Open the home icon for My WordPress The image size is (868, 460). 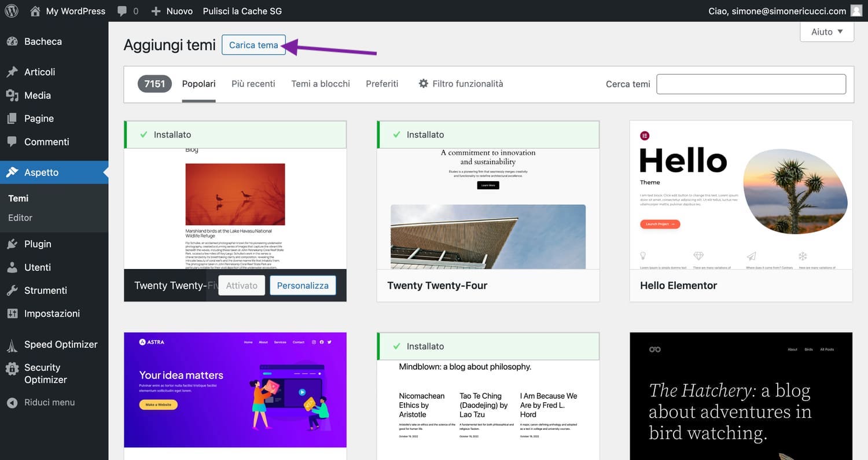coord(35,11)
